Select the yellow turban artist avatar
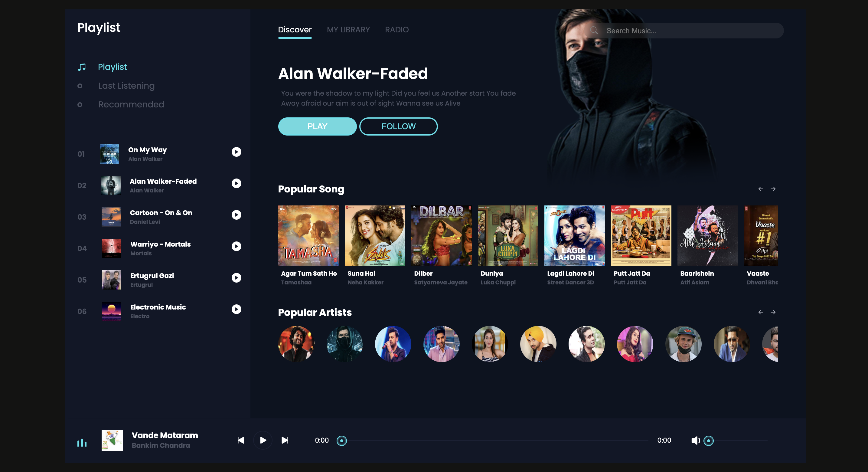Screen dimensions: 868x472 pyautogui.click(x=538, y=344)
